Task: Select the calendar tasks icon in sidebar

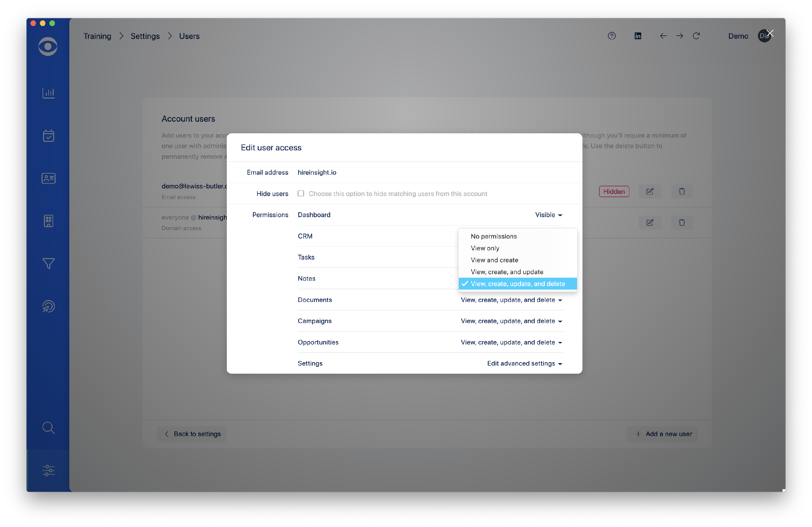Action: (48, 135)
